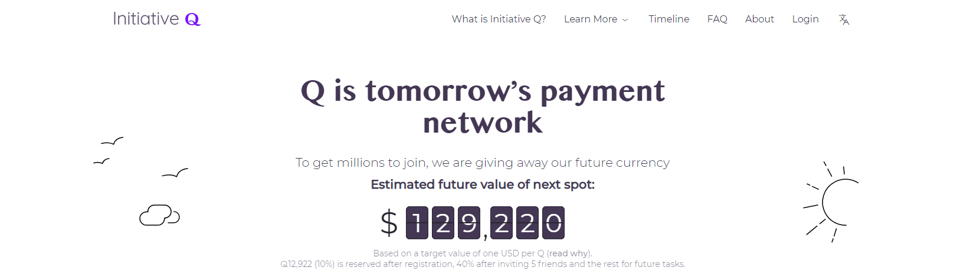Click the chevron arrow beside Learn More
This screenshot has width=980, height=277.
[625, 20]
